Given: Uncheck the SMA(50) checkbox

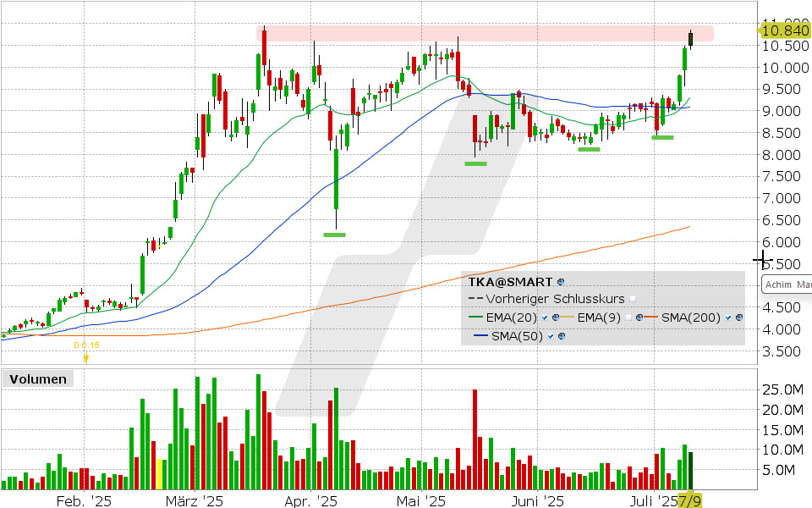Looking at the screenshot, I should tap(551, 336).
